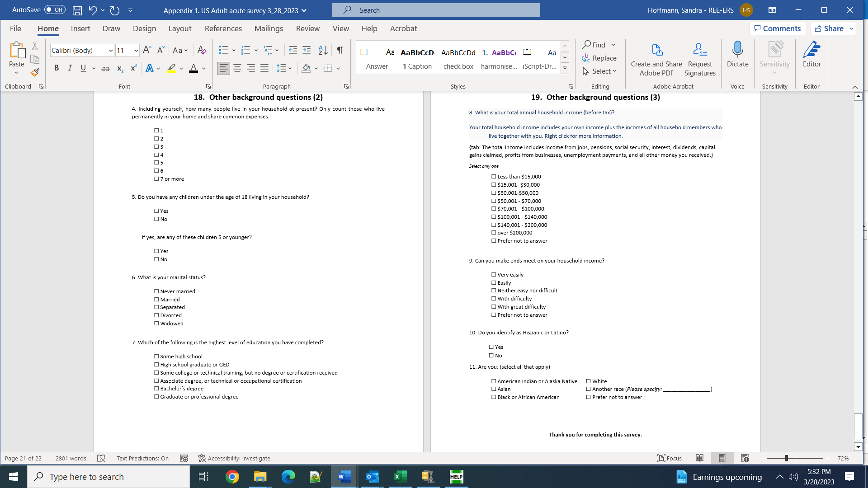This screenshot has width=868, height=488.
Task: Switch to Read Mode view icon
Action: 699,458
